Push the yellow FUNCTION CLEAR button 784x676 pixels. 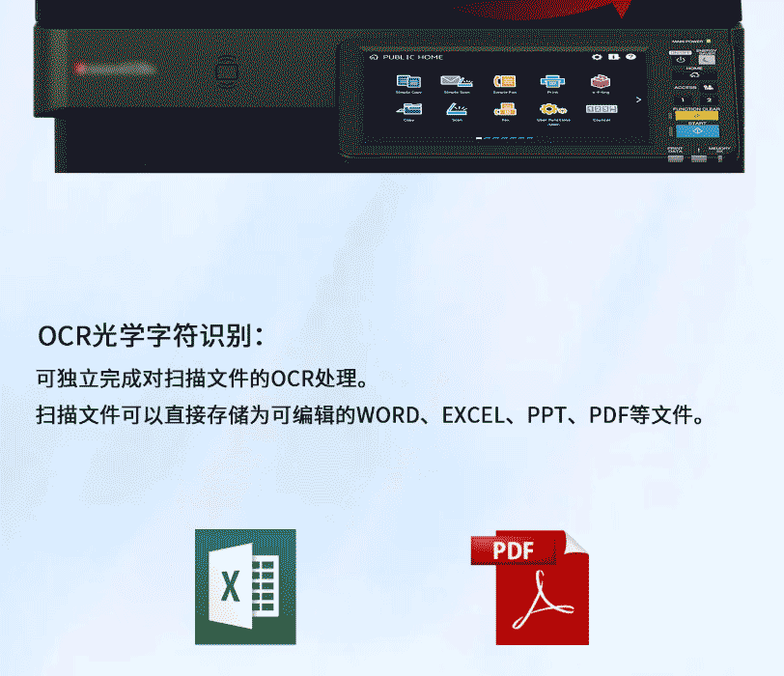[696, 116]
